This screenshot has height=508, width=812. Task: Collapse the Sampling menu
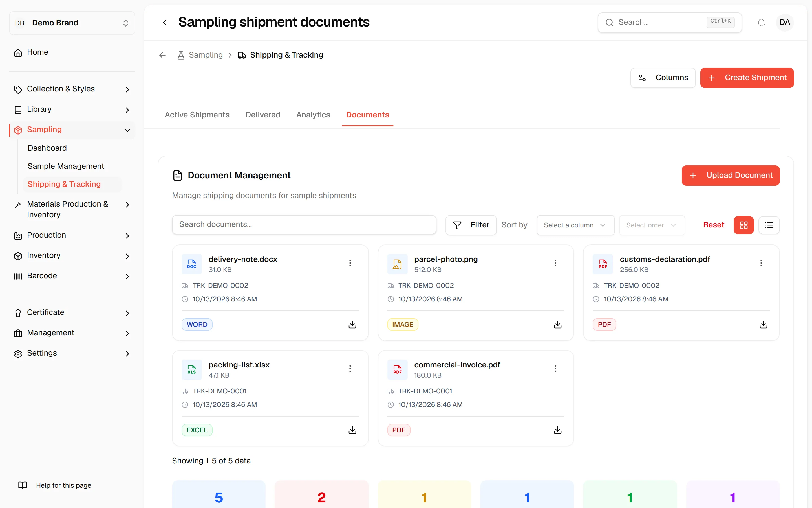point(72,130)
